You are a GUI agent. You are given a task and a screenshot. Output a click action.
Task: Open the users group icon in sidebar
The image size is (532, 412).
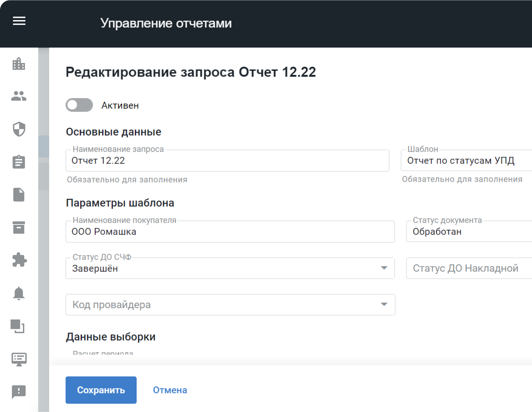[19, 96]
